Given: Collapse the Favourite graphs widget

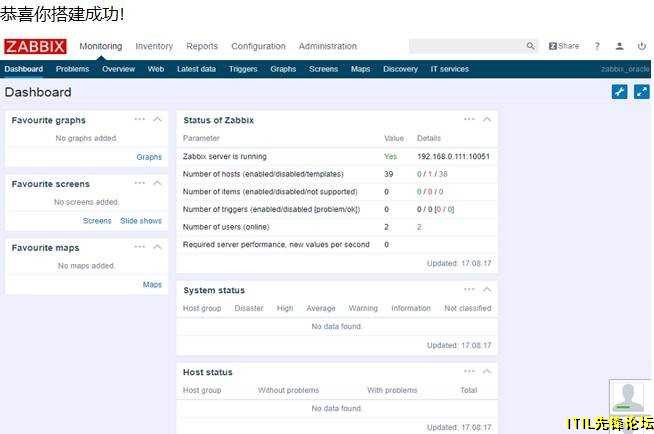Looking at the screenshot, I should pyautogui.click(x=157, y=119).
